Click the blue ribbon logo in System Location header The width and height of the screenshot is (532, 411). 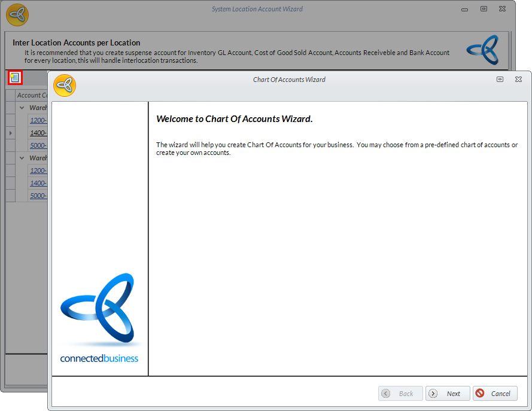pyautogui.click(x=483, y=50)
